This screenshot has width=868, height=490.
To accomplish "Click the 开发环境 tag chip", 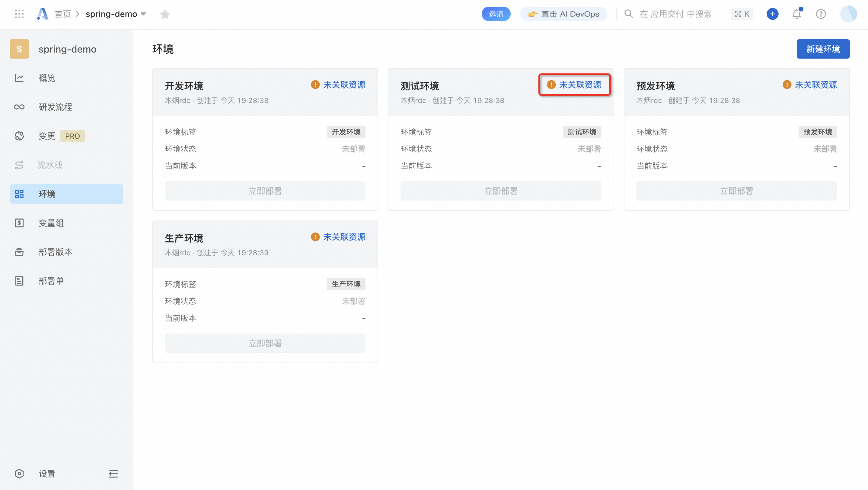I will click(346, 132).
